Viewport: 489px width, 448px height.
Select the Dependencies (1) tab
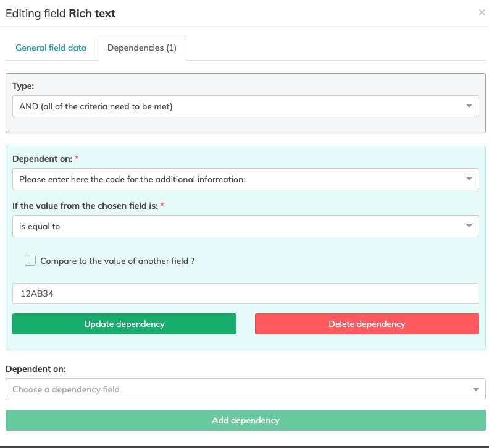[142, 48]
